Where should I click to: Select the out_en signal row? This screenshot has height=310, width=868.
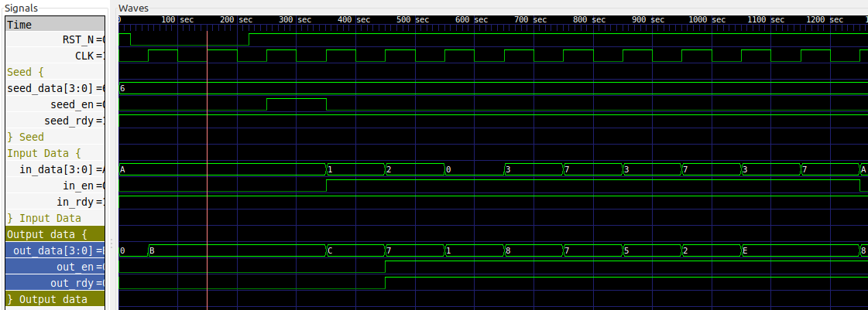click(55, 267)
